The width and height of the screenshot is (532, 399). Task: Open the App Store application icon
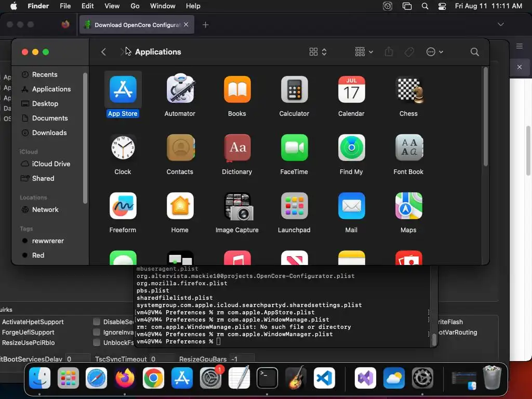coord(123,89)
